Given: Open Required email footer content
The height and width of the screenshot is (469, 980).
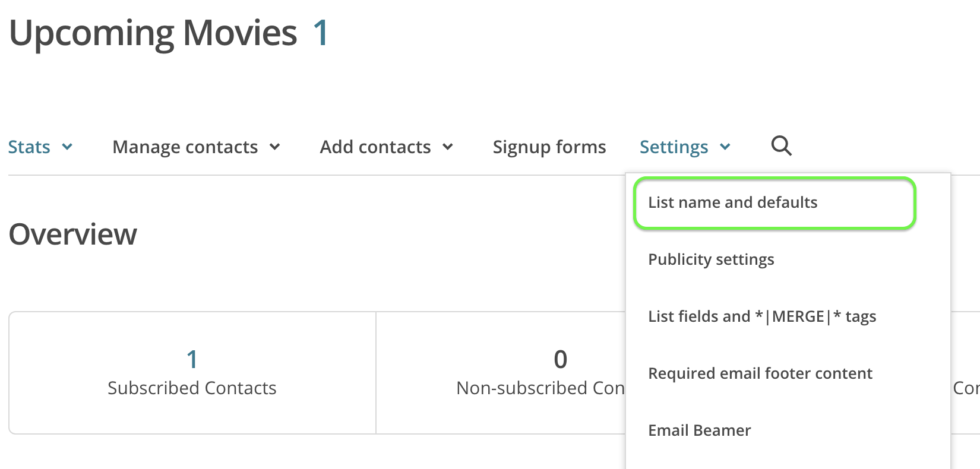Looking at the screenshot, I should coord(760,373).
